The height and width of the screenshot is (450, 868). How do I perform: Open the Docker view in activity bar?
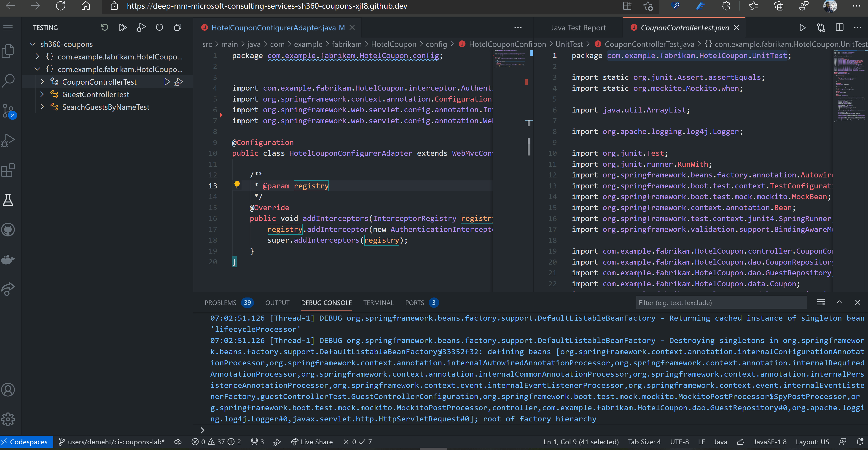tap(8, 259)
